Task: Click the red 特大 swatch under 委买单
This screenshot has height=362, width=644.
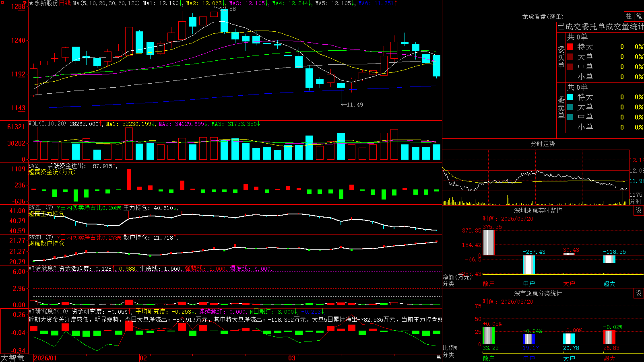Action: click(570, 47)
